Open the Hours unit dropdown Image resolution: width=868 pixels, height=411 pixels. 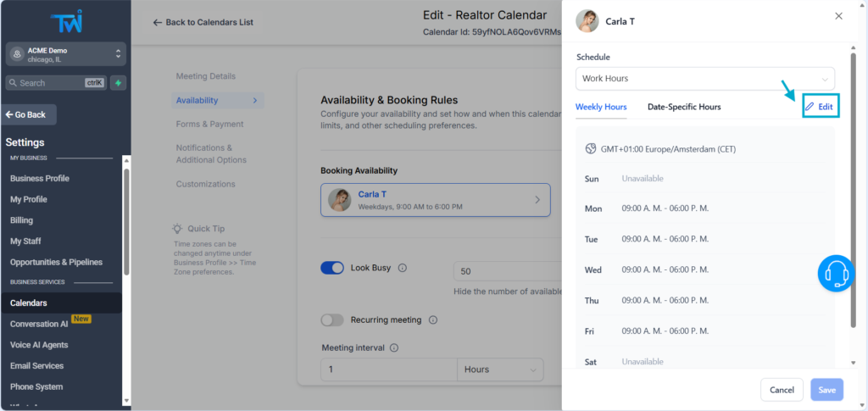pos(500,370)
